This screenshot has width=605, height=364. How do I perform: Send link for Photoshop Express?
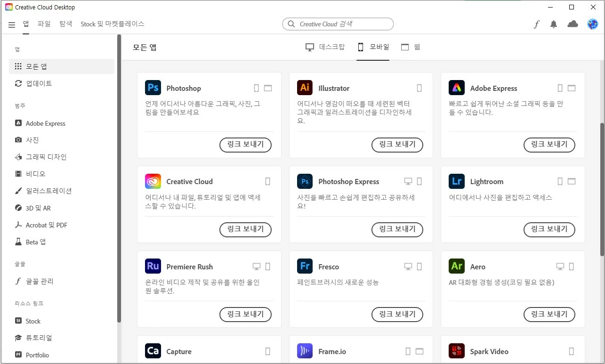click(x=397, y=229)
